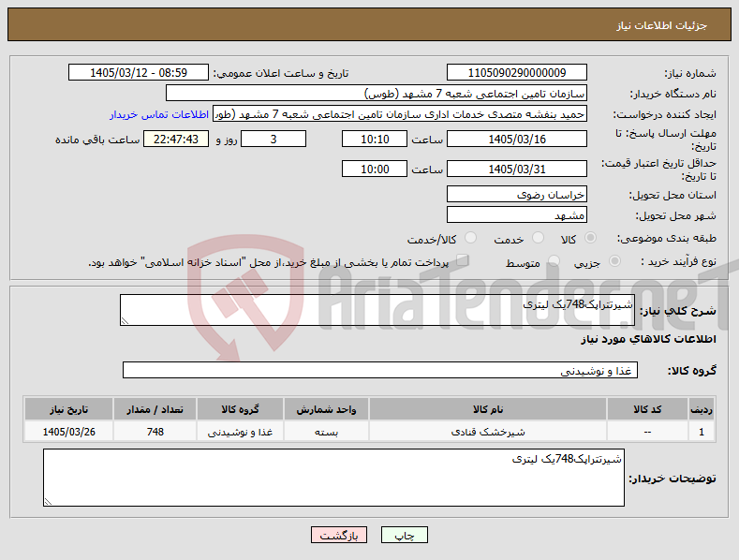Click the product name cell شیرخشک قنادی

[x=488, y=432]
